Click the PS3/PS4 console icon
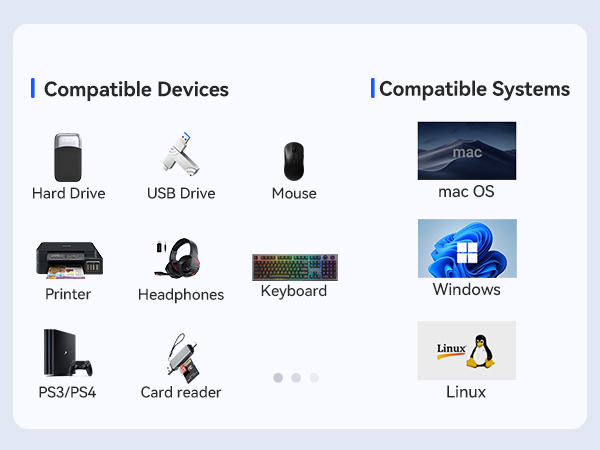This screenshot has height=450, width=600. (x=68, y=353)
